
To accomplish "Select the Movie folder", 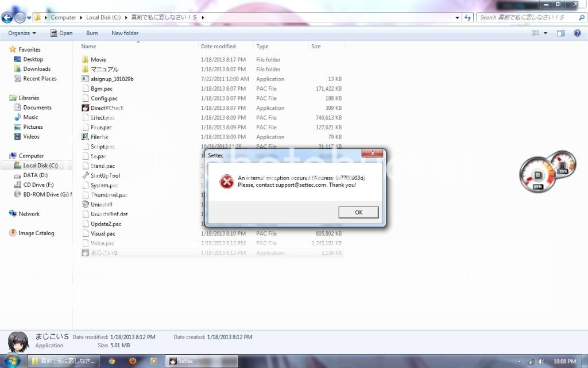I will 98,60.
